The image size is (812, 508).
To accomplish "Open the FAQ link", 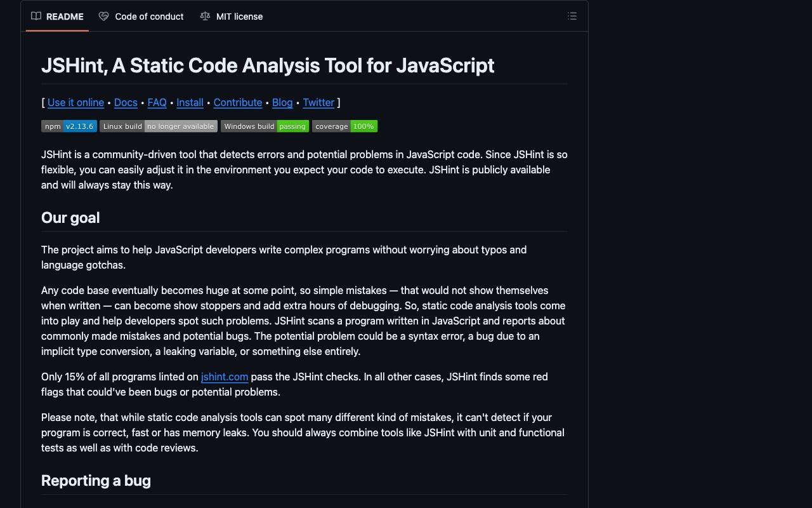I will (157, 102).
